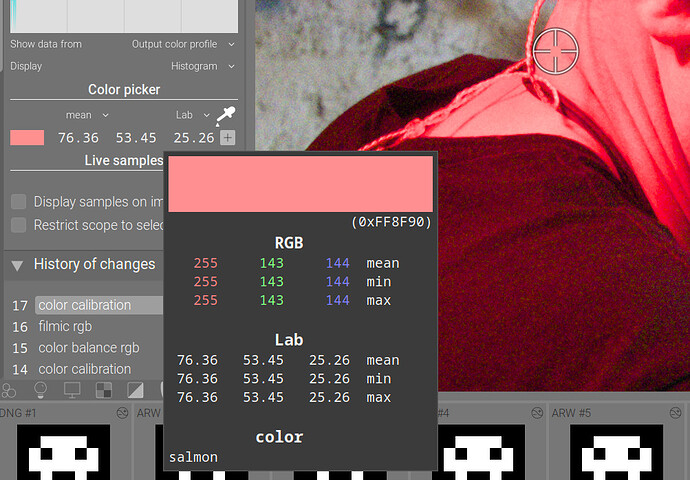Click the RGB heading in popup

click(x=289, y=243)
